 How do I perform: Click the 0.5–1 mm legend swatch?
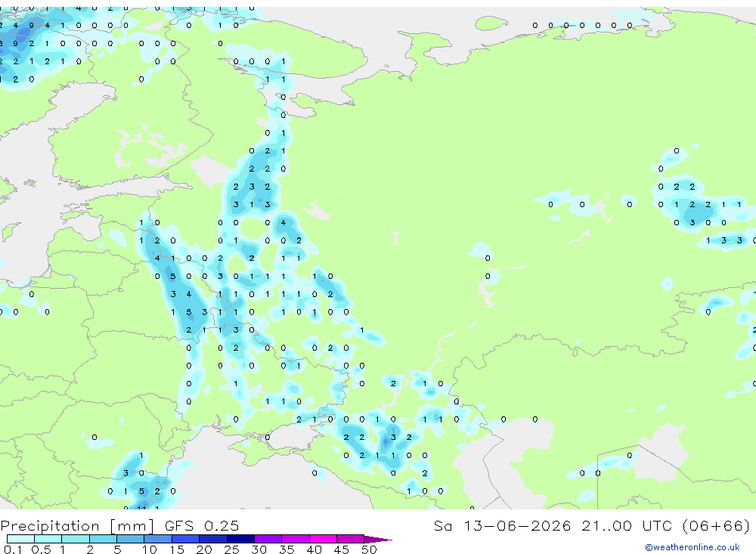(x=48, y=539)
